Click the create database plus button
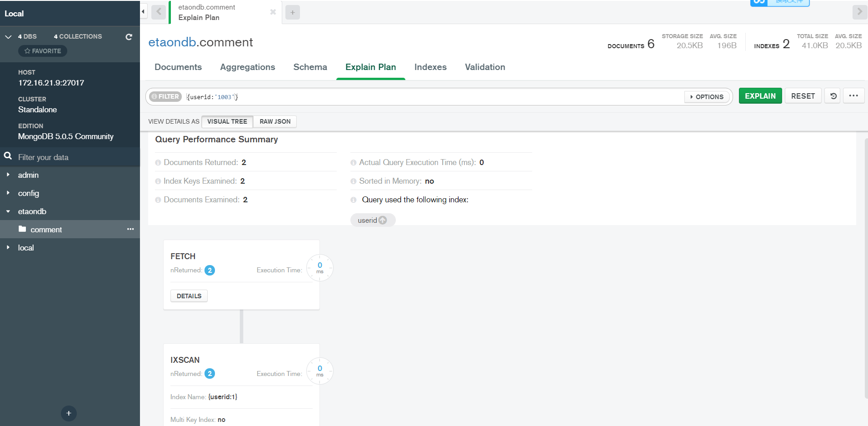 click(x=69, y=413)
